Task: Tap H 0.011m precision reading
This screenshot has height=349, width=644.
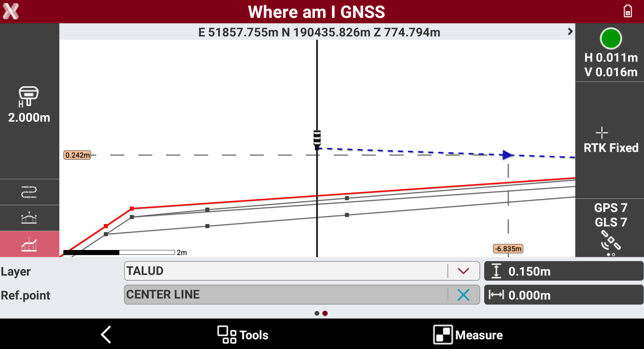Action: pyautogui.click(x=611, y=58)
